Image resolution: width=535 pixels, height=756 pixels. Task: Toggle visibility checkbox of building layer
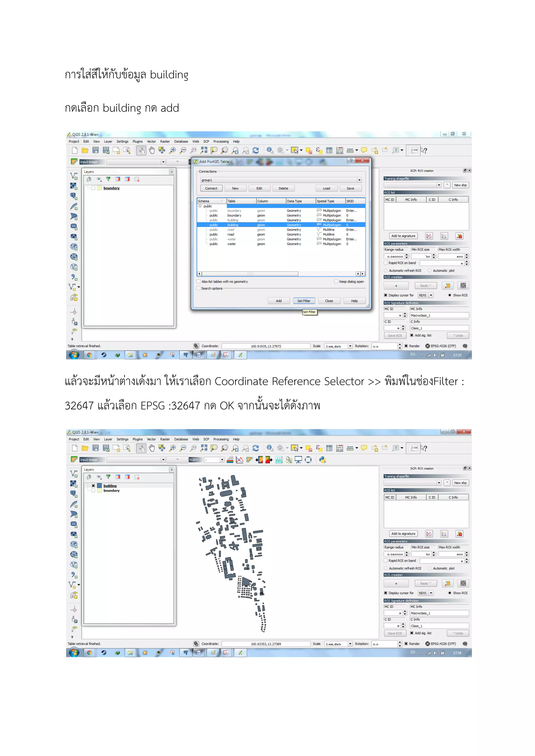click(x=93, y=486)
